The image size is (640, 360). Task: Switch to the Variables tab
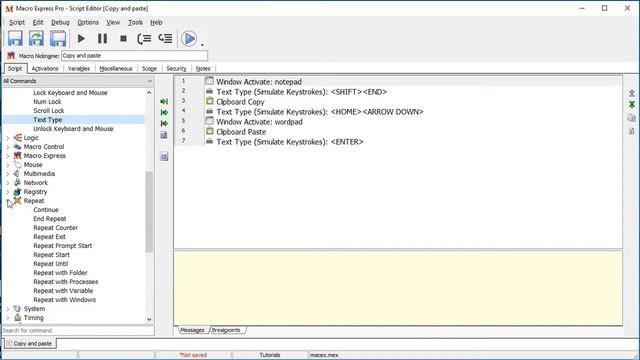(79, 69)
